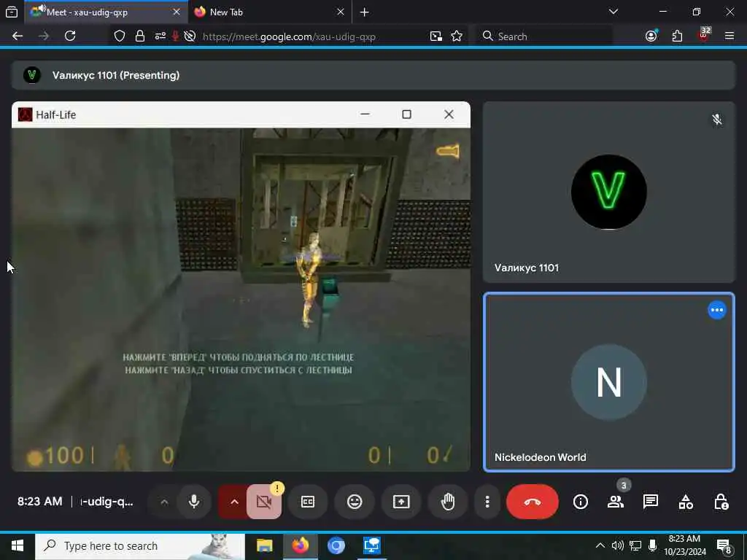
Task: Click the blocked microphone permission indicator
Action: click(x=175, y=36)
